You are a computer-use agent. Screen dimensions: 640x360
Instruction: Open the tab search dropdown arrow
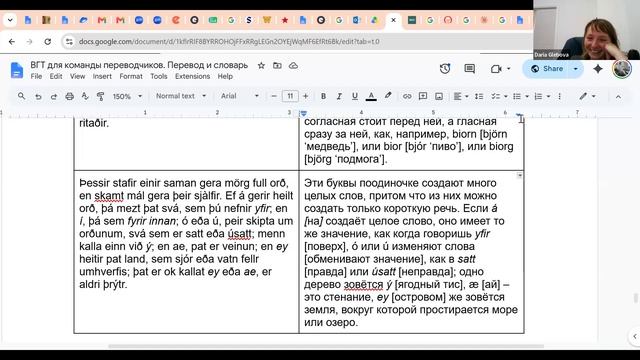10,20
